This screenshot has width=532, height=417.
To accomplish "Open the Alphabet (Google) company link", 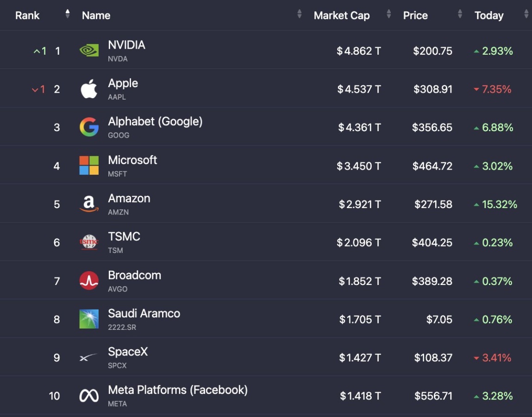I will tap(155, 121).
